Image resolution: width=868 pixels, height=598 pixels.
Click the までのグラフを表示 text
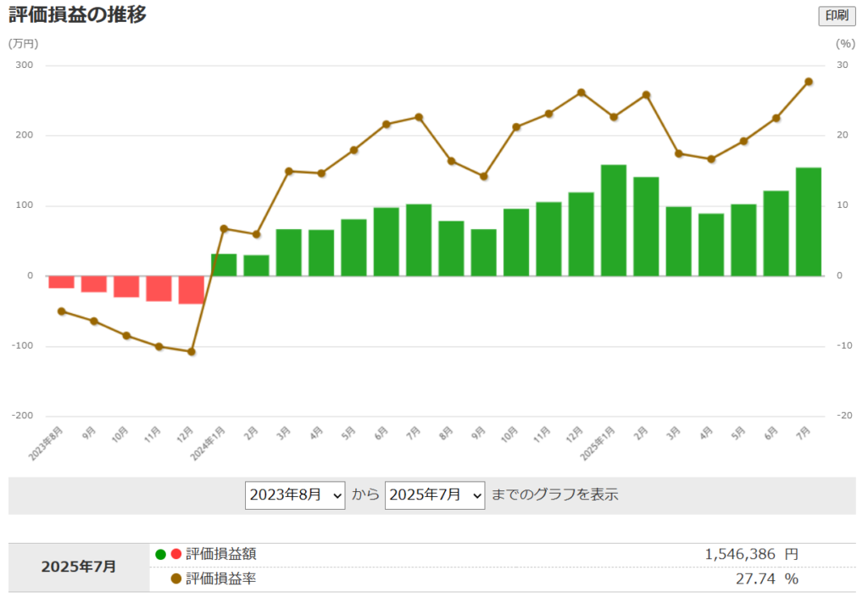pos(554,495)
